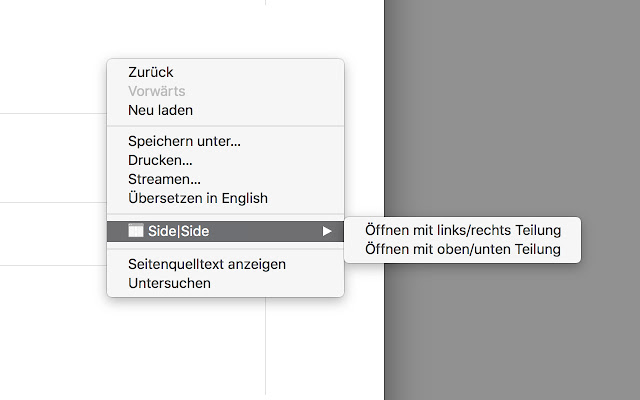Image resolution: width=640 pixels, height=400 pixels.
Task: Select Neu laden to reload the page
Action: click(x=160, y=110)
